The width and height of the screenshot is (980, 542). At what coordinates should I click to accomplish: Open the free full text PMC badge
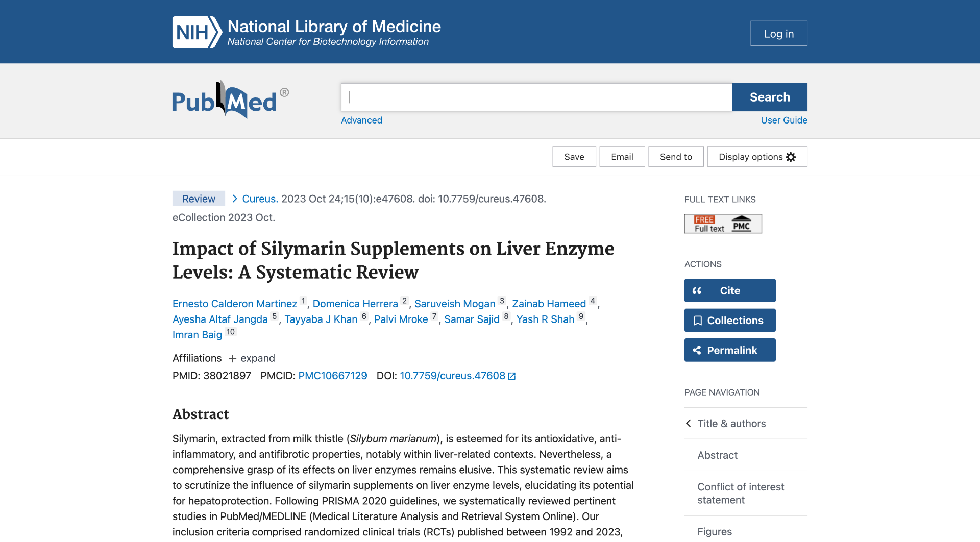(723, 224)
